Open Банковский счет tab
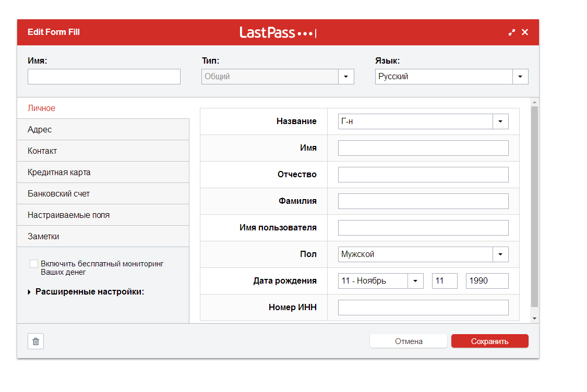This screenshot has width=587, height=392. tap(103, 193)
